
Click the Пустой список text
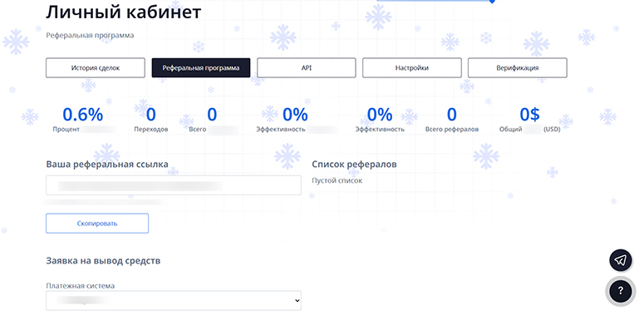(337, 180)
